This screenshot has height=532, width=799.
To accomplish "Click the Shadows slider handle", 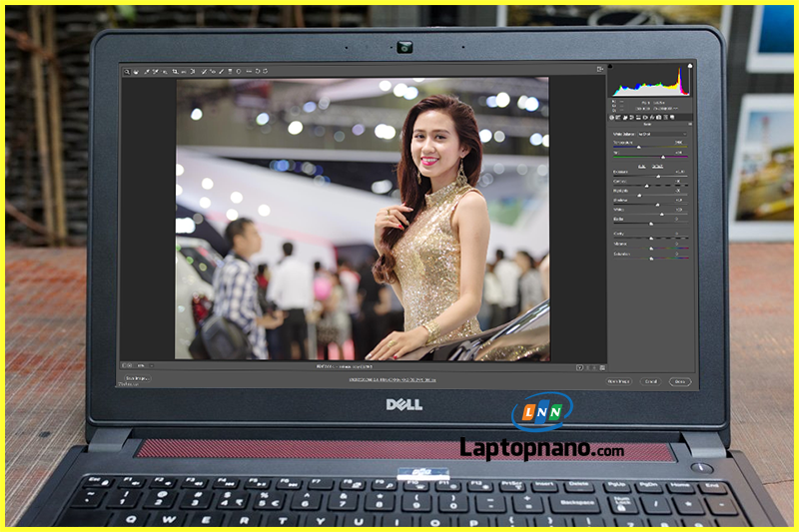I will pos(657,205).
